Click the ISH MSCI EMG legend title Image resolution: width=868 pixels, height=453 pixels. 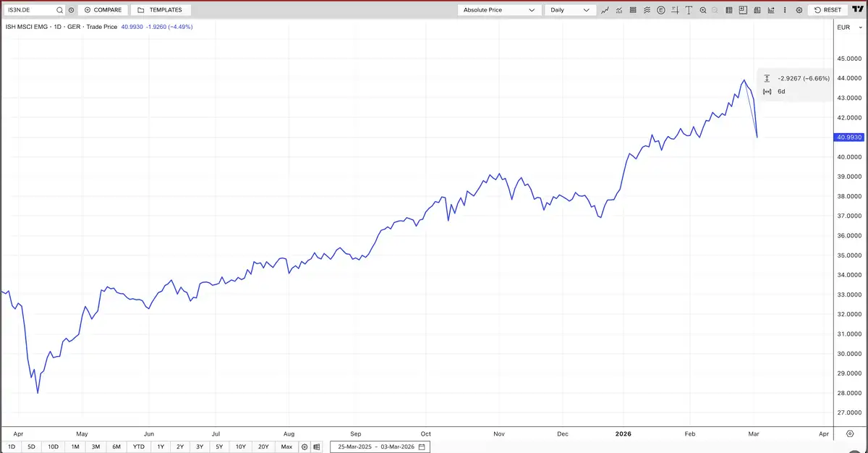27,27
